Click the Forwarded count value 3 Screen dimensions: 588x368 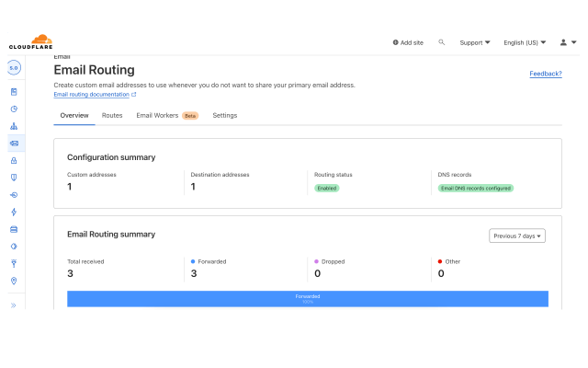[194, 274]
